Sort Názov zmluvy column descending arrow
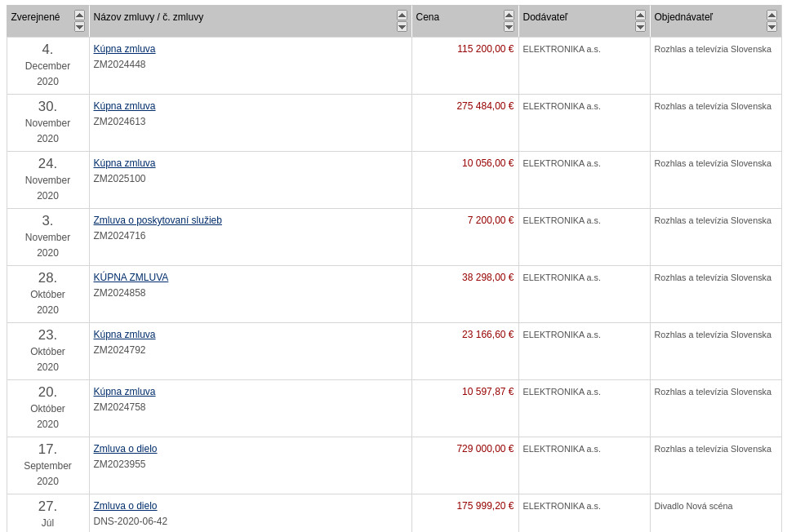The width and height of the screenshot is (787, 532). pos(402,27)
